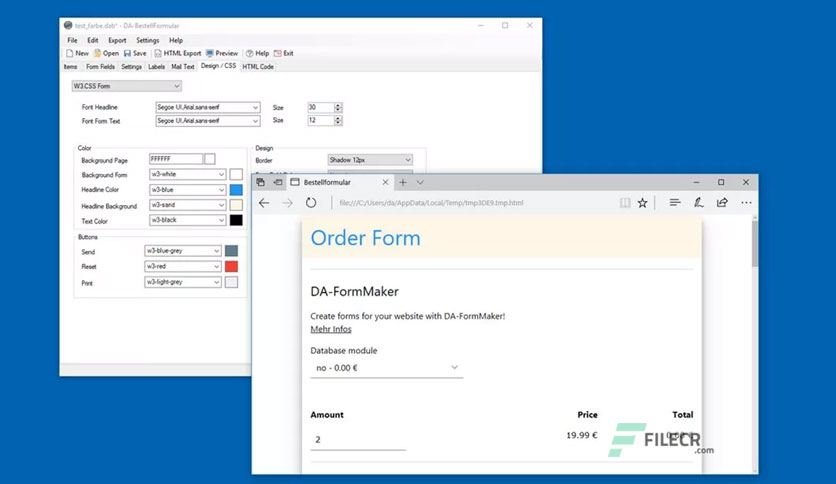Click the Form Text Size 12 spinner

[x=338, y=120]
